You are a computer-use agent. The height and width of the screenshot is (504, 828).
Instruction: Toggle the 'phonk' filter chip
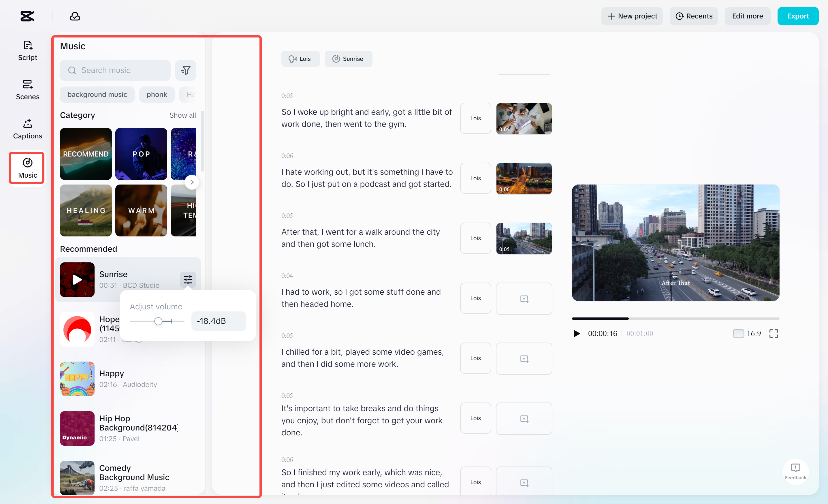157,94
